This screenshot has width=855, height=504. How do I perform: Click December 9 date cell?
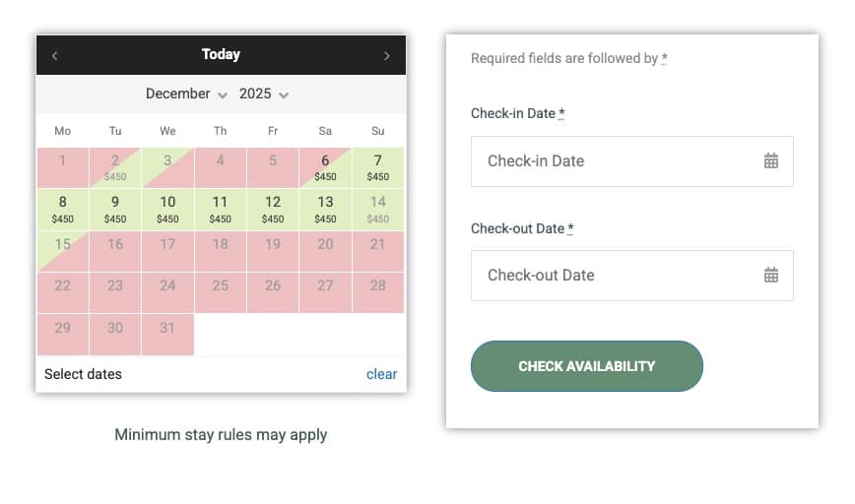pyautogui.click(x=115, y=209)
